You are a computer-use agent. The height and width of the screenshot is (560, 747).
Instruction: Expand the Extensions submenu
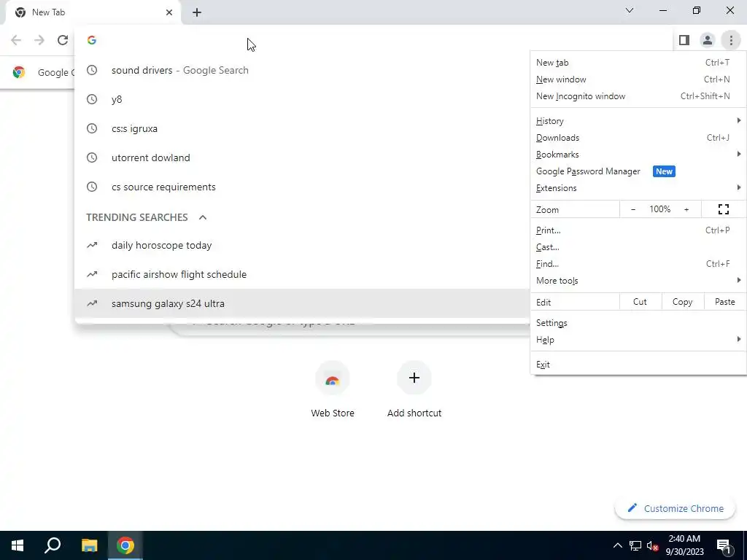(638, 187)
